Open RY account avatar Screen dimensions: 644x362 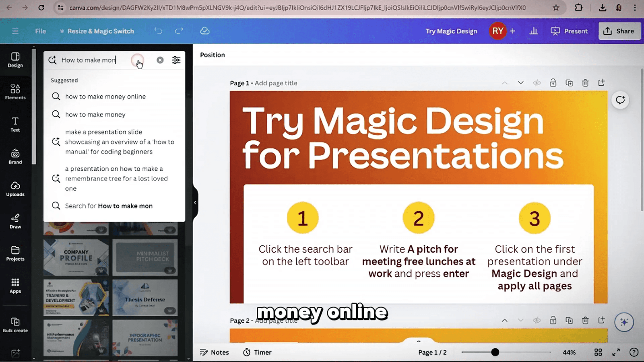[498, 31]
